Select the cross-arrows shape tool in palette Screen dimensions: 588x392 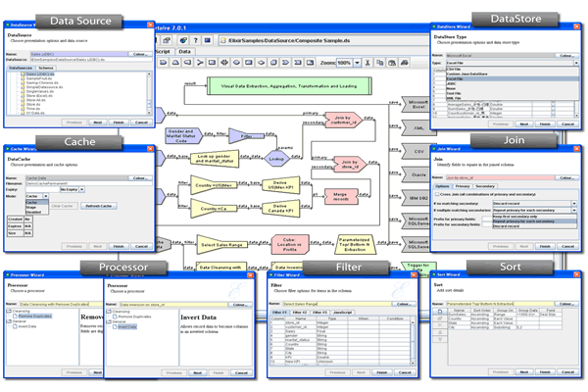point(224,63)
